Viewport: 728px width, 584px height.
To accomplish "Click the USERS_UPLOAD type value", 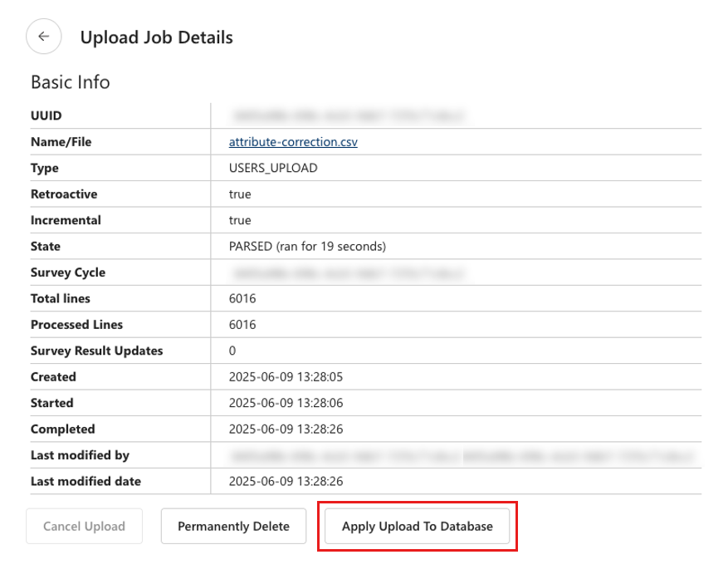I will click(x=273, y=168).
